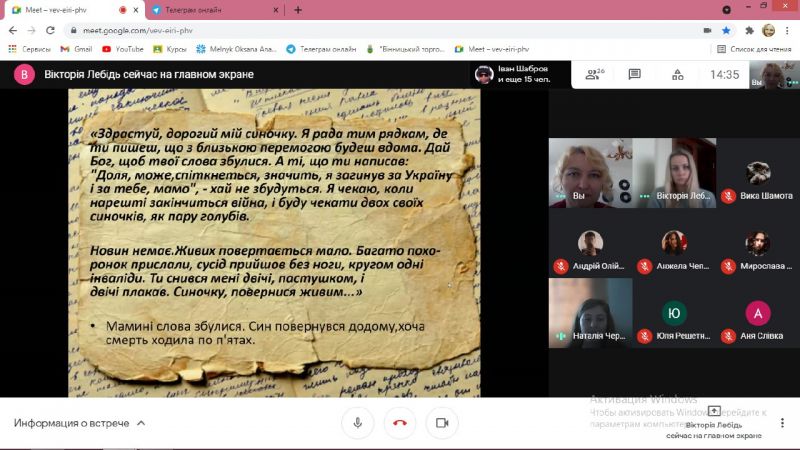Open Meet vev-eiri-phv bookmark
The height and width of the screenshot is (450, 800).
point(492,49)
